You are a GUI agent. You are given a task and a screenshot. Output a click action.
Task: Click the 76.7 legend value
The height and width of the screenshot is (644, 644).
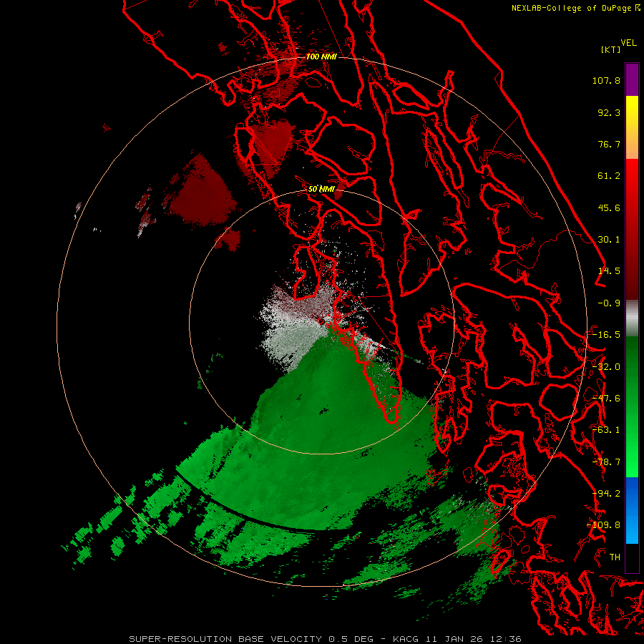click(x=609, y=144)
